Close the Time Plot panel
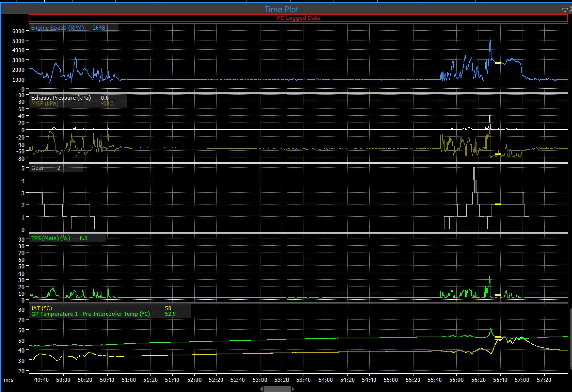Viewport: 572px width, 392px height. pos(571,9)
